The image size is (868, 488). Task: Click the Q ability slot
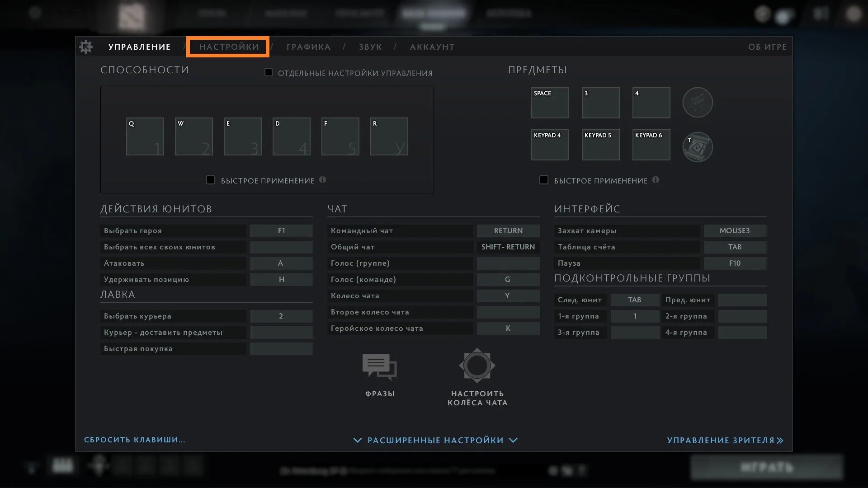[x=145, y=136]
